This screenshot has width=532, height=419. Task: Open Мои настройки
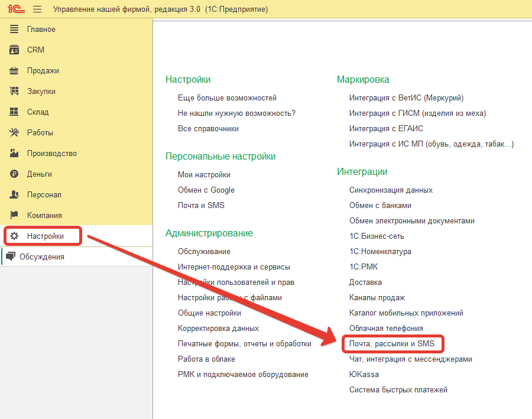tap(204, 175)
